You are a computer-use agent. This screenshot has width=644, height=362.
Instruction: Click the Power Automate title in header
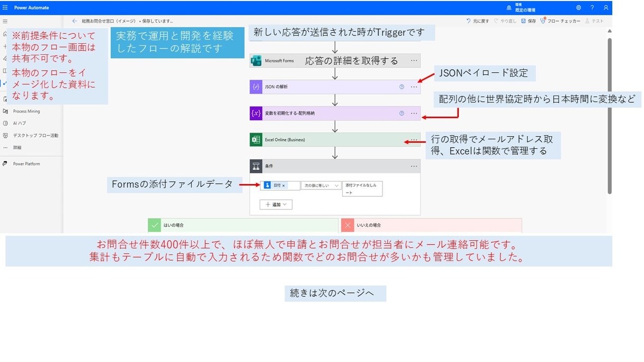click(x=32, y=8)
